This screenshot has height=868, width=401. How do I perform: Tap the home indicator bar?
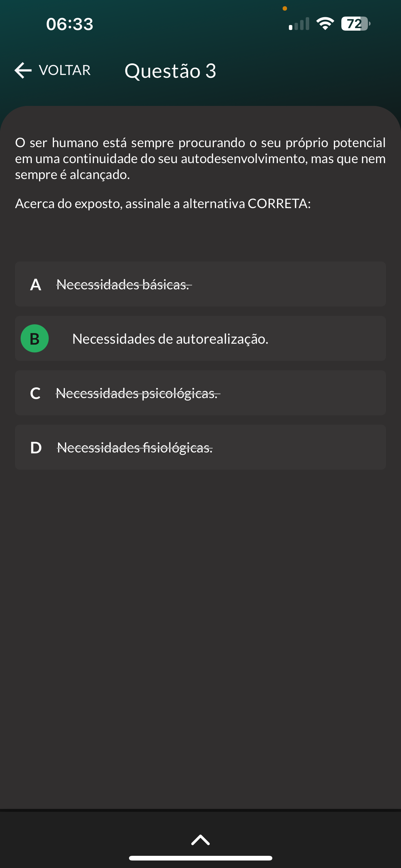click(200, 858)
